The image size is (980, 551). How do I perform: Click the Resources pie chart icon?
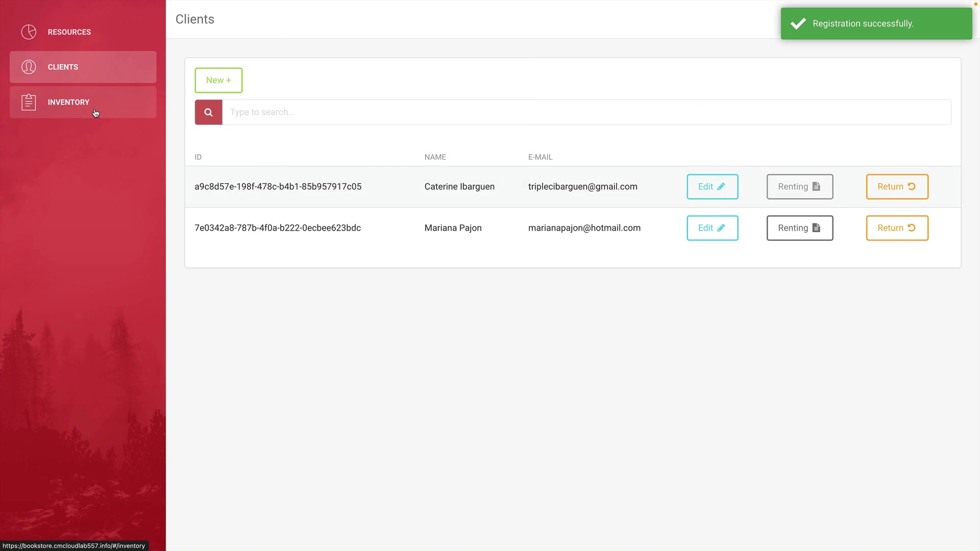point(29,32)
